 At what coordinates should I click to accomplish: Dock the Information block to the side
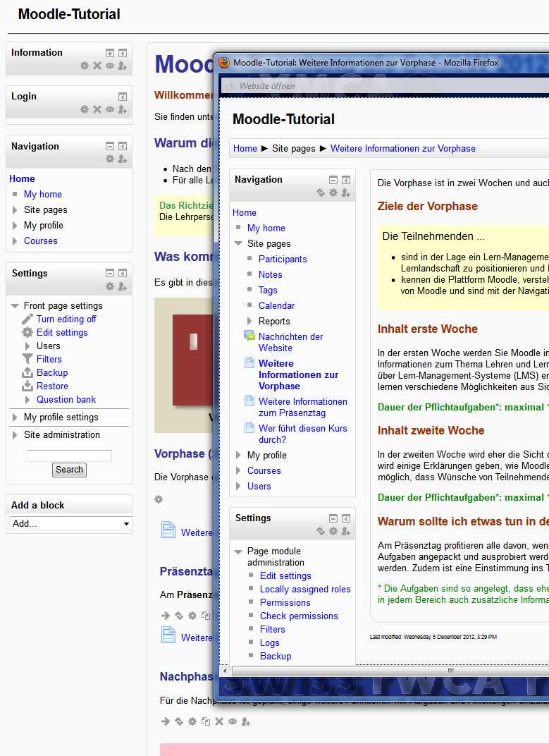pos(123,53)
